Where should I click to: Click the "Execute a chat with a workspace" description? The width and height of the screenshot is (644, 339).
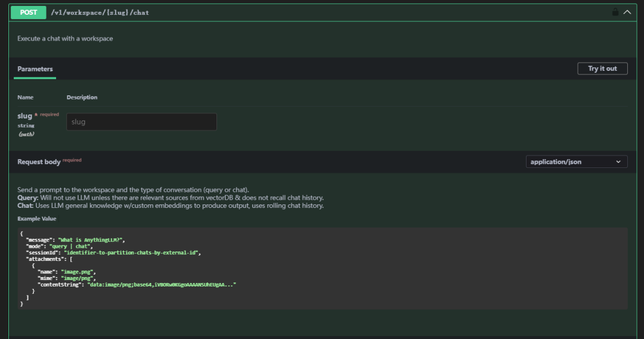(x=65, y=39)
